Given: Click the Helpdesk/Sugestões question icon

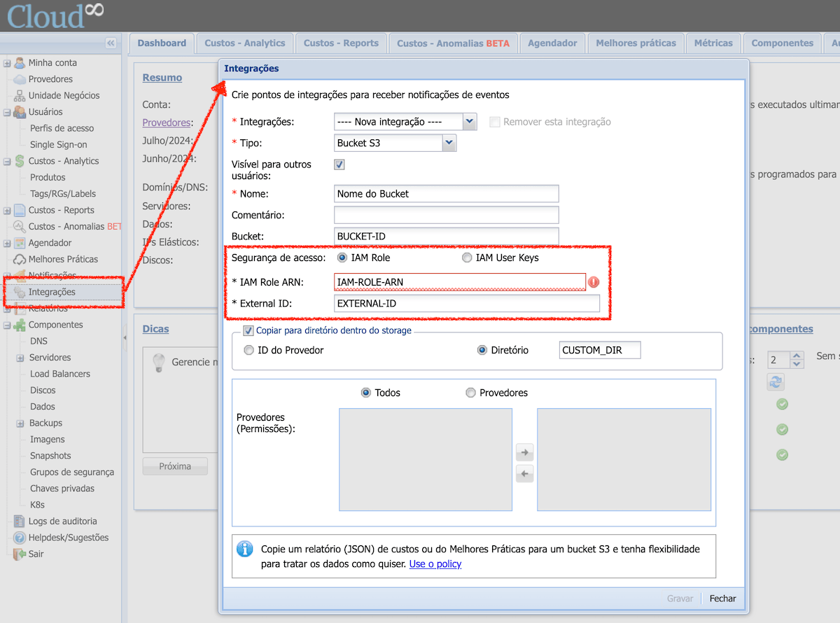Looking at the screenshot, I should 20,538.
